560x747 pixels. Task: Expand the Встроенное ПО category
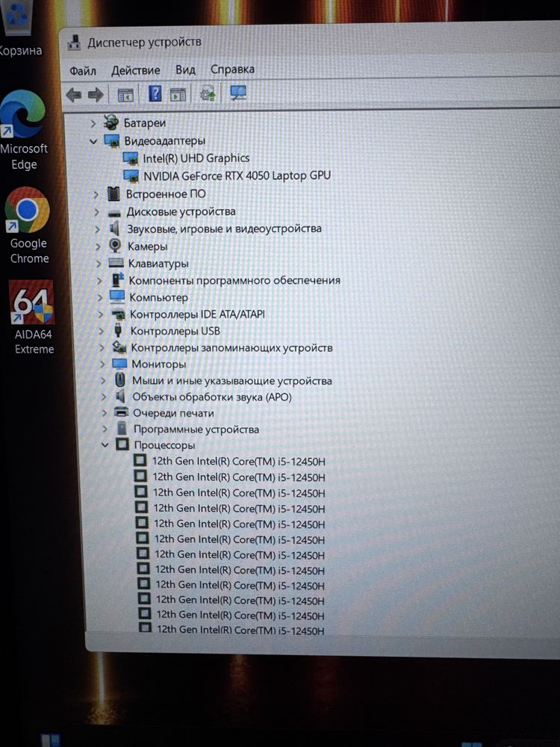[96, 194]
